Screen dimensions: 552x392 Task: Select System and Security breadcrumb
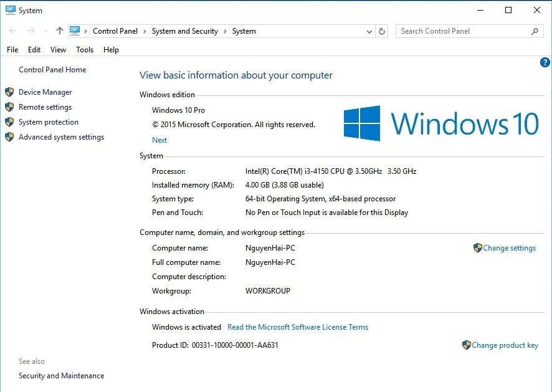[185, 31]
